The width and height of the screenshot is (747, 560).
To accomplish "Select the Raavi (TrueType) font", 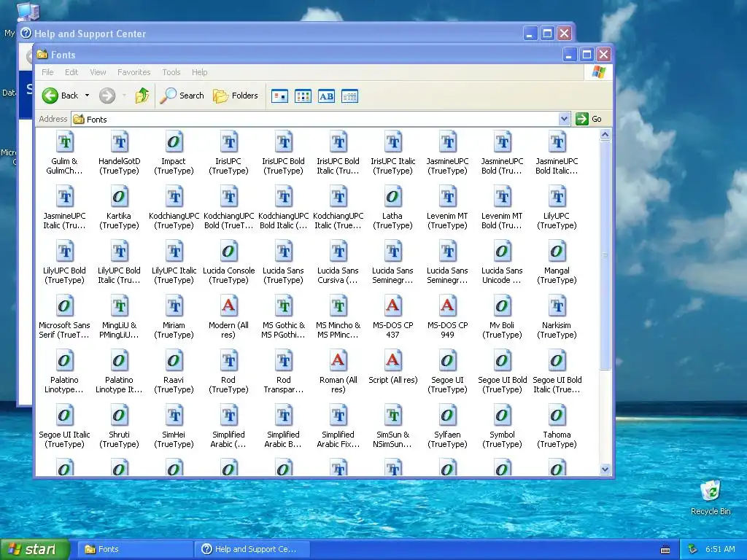I will [174, 371].
